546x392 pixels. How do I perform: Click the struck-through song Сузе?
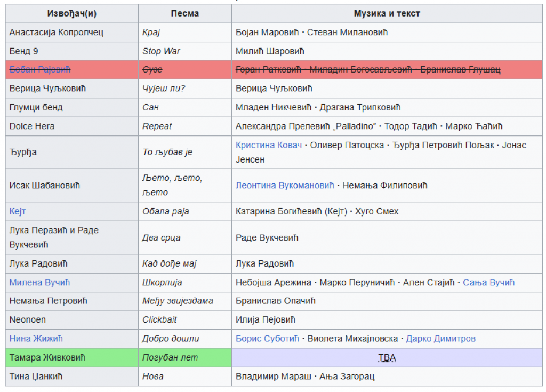152,70
